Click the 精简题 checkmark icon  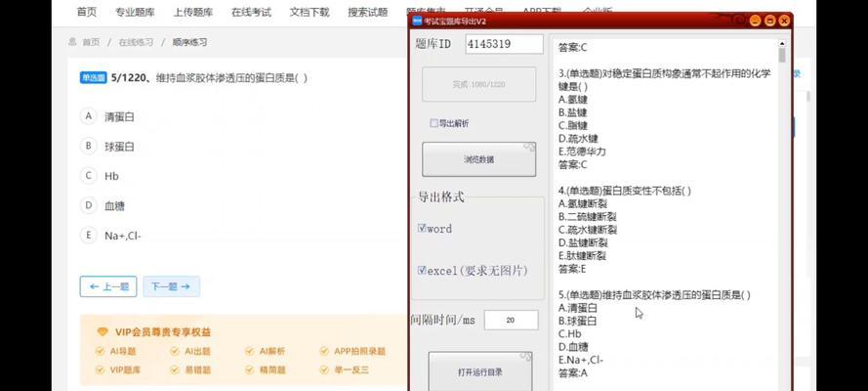(x=250, y=369)
